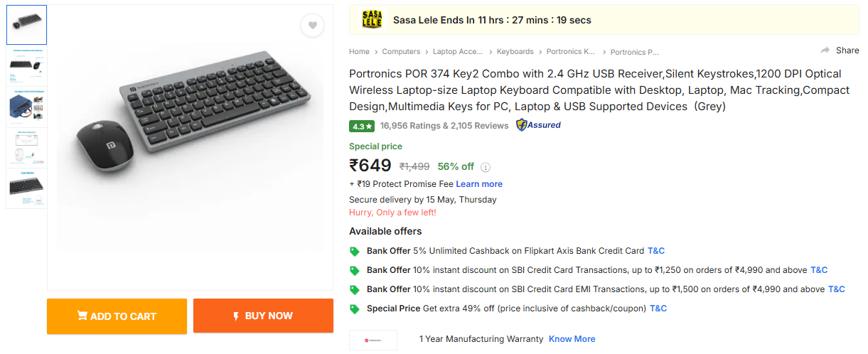Screen dimensions: 868x354
Task: Open Keyboards in the breadcrumb
Action: click(515, 52)
